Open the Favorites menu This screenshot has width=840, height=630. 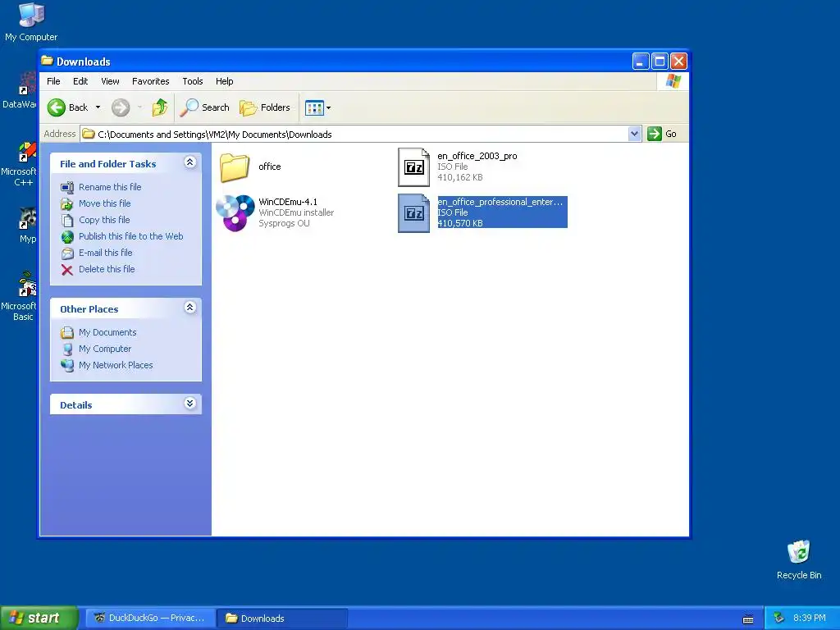151,81
